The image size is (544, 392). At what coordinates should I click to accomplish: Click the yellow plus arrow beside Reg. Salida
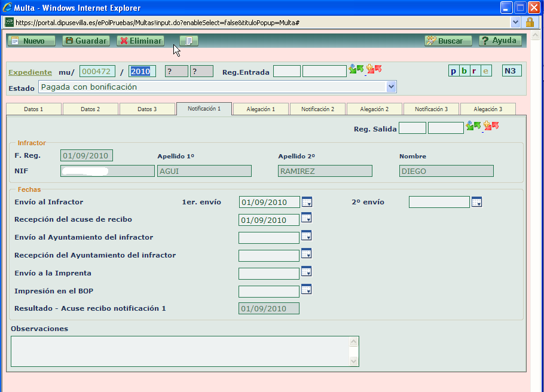pos(486,124)
